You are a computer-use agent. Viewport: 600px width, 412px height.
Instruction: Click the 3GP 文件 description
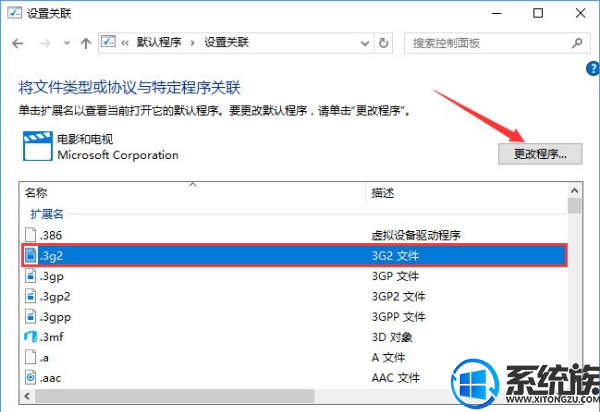point(395,276)
